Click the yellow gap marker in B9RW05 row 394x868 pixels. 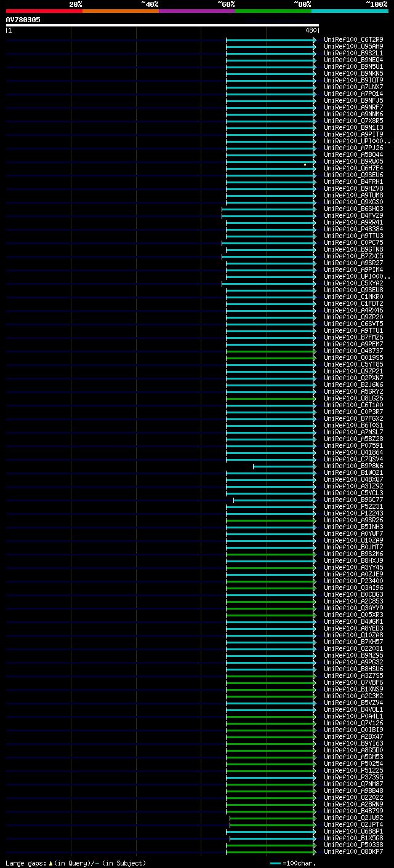305,164
